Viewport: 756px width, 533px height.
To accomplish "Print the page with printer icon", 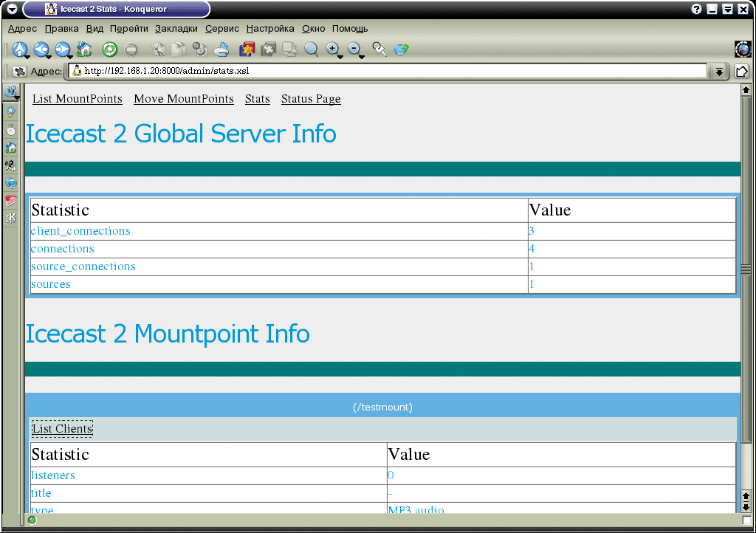I will pos(221,49).
